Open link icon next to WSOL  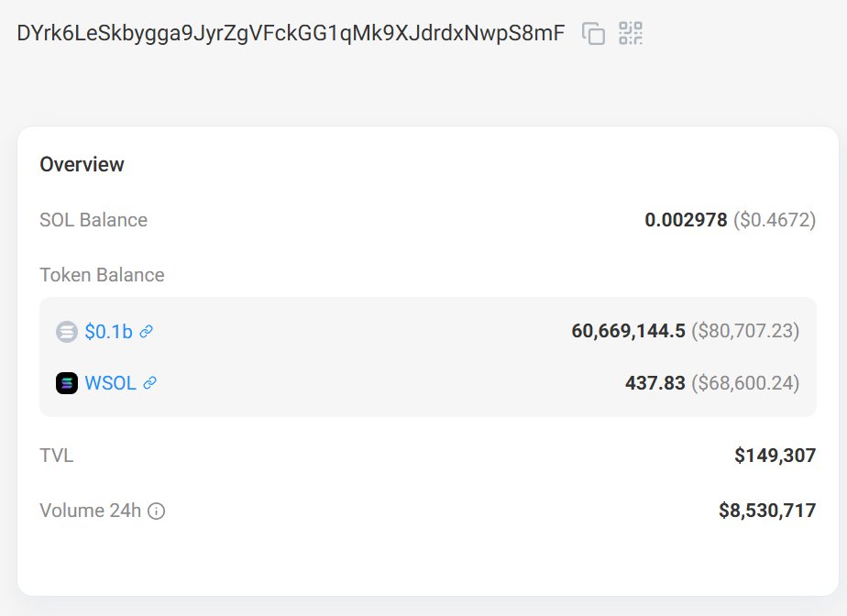click(x=149, y=383)
